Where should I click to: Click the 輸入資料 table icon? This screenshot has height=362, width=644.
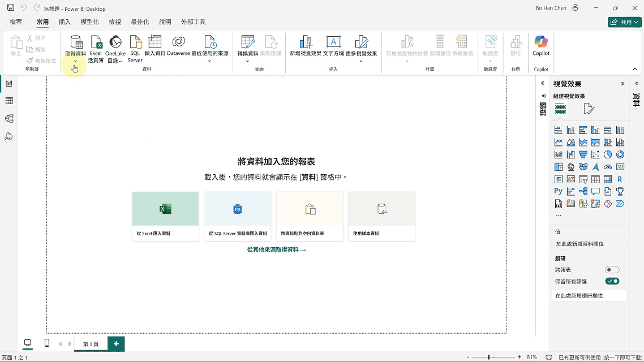(x=155, y=42)
